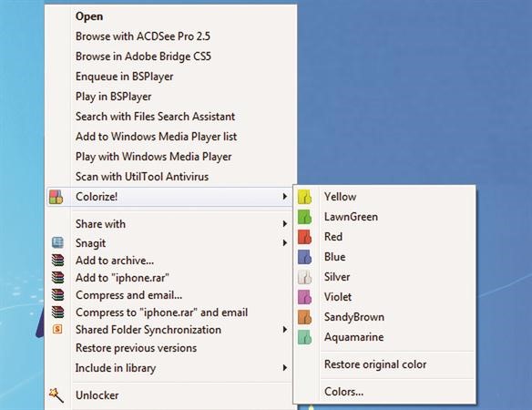Click WinRAR icon beside Compress to "iphone.rar" and email
Image resolution: width=532 pixels, height=410 pixels.
(57, 312)
